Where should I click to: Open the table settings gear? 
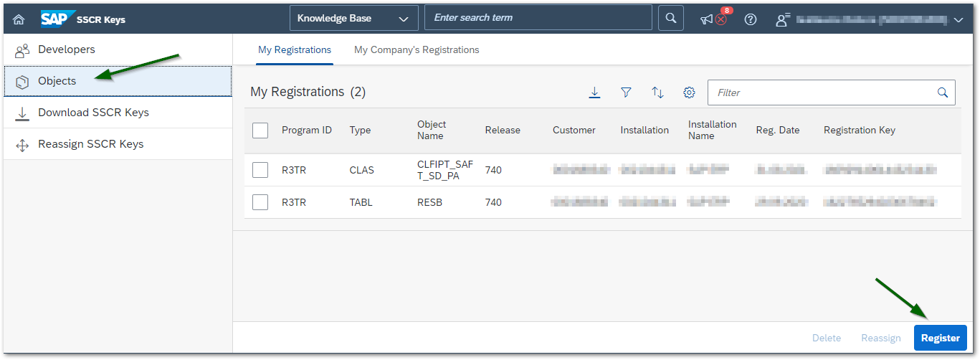[689, 93]
